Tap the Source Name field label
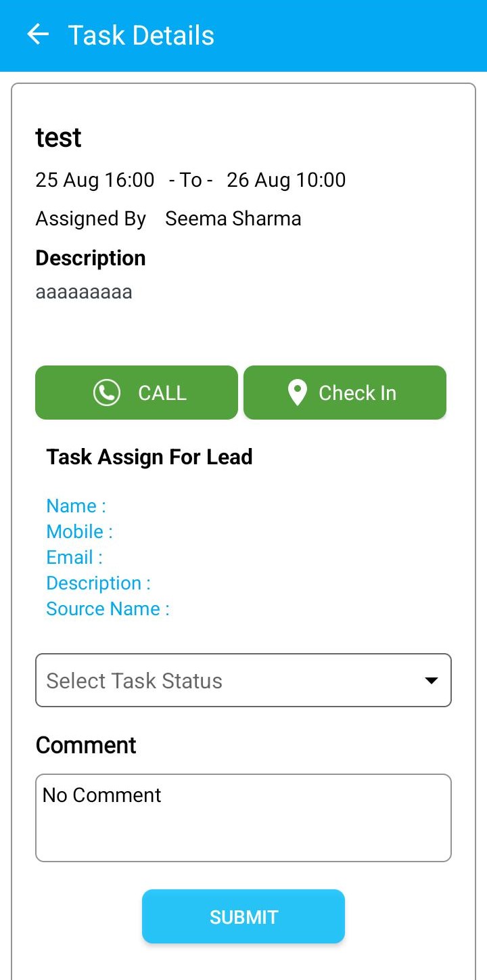This screenshot has width=487, height=980. [x=108, y=608]
